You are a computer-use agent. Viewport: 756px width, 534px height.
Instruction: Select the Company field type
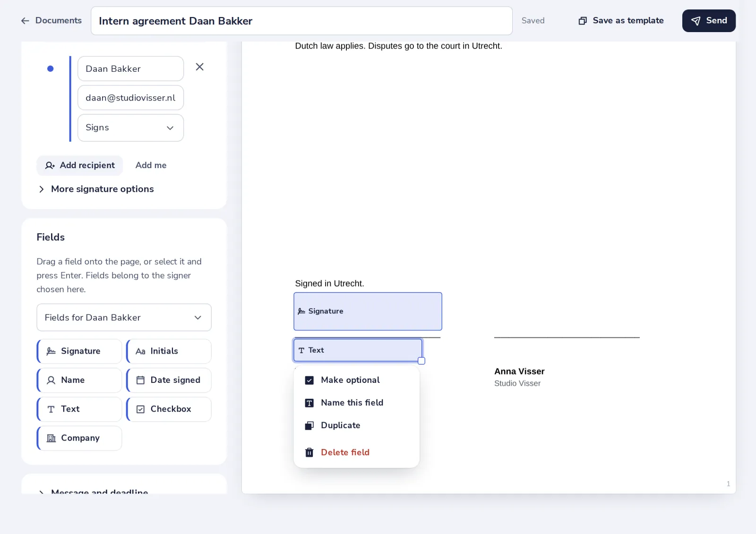click(79, 438)
